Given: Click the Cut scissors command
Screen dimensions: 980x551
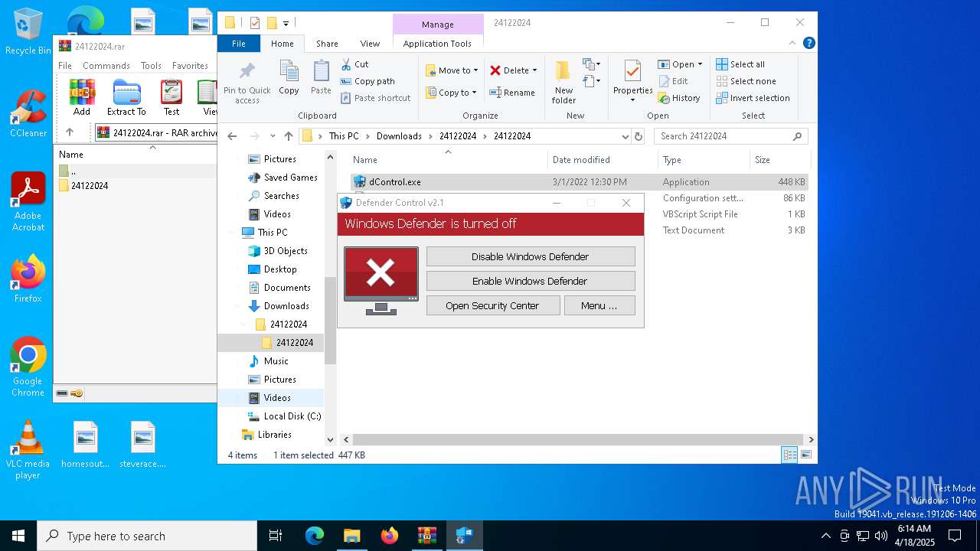Looking at the screenshot, I should click(x=355, y=64).
